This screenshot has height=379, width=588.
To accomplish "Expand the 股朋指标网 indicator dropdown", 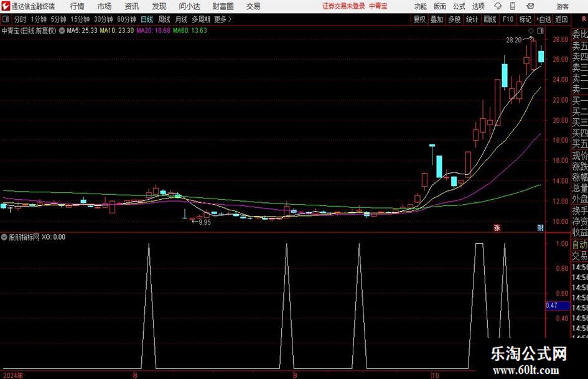I will click(x=4, y=237).
